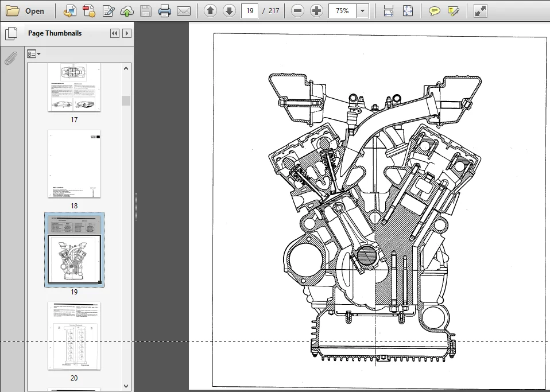Click the Email envelope icon
The height and width of the screenshot is (392, 550).
point(184,11)
